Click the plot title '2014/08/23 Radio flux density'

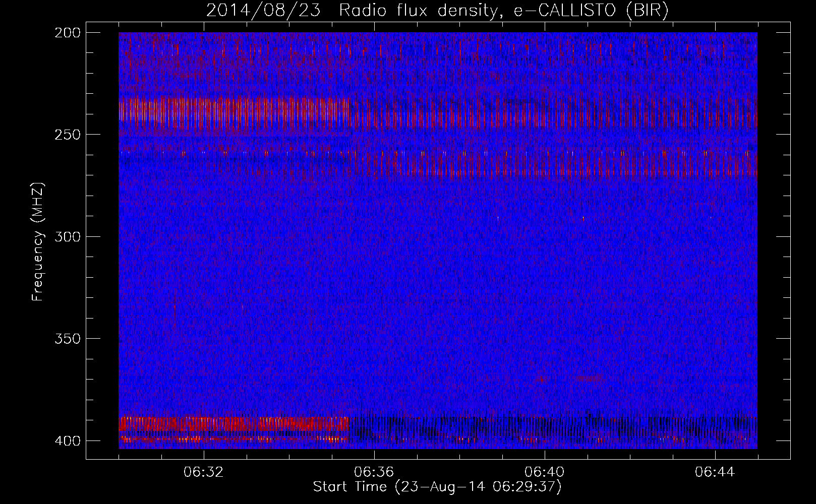(438, 11)
